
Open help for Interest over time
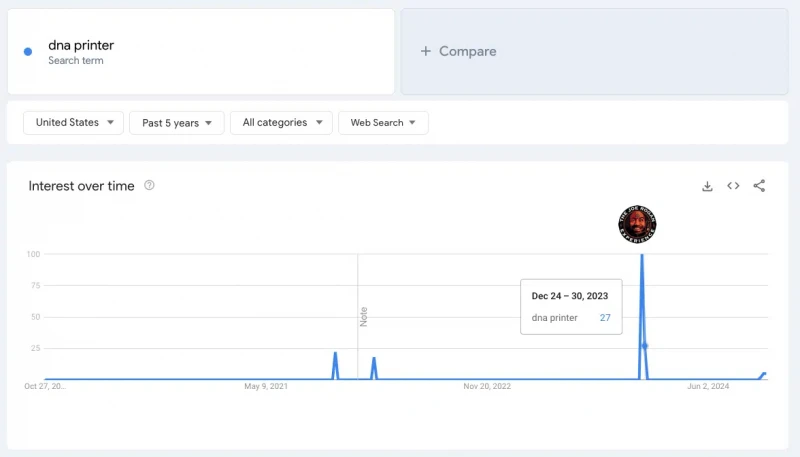(x=149, y=185)
